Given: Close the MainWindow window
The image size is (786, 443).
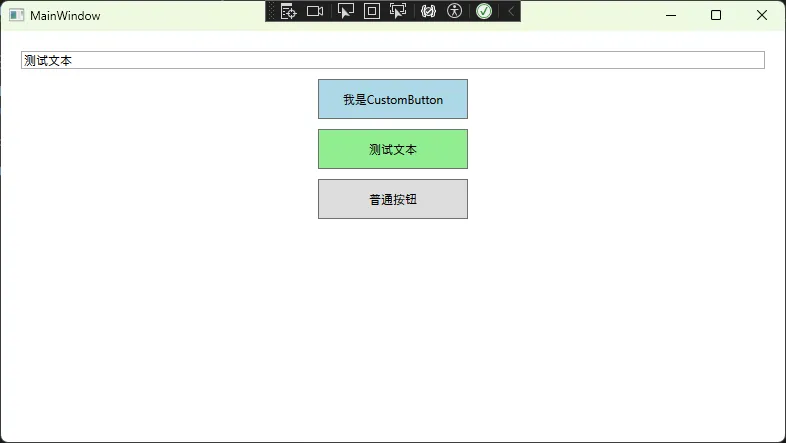Looking at the screenshot, I should 762,15.
